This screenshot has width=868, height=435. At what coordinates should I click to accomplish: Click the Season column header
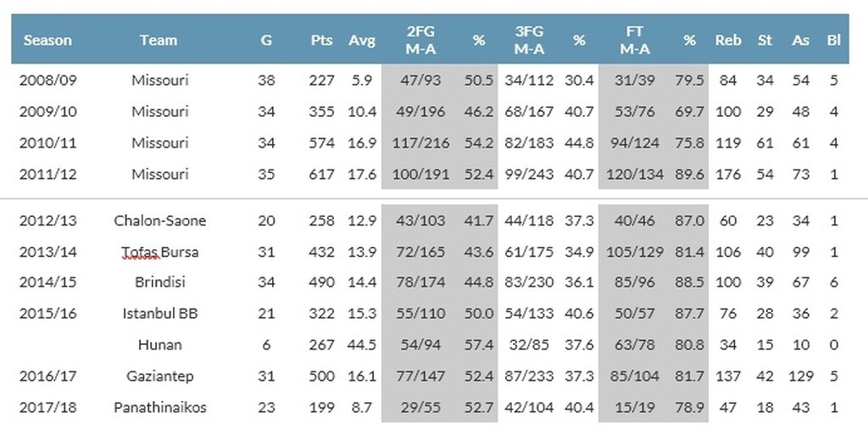[x=47, y=40]
